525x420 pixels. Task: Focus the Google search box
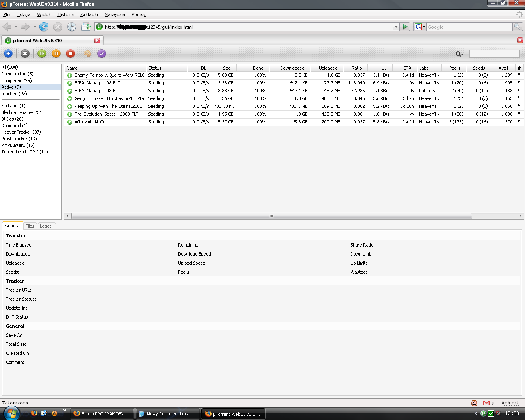469,27
